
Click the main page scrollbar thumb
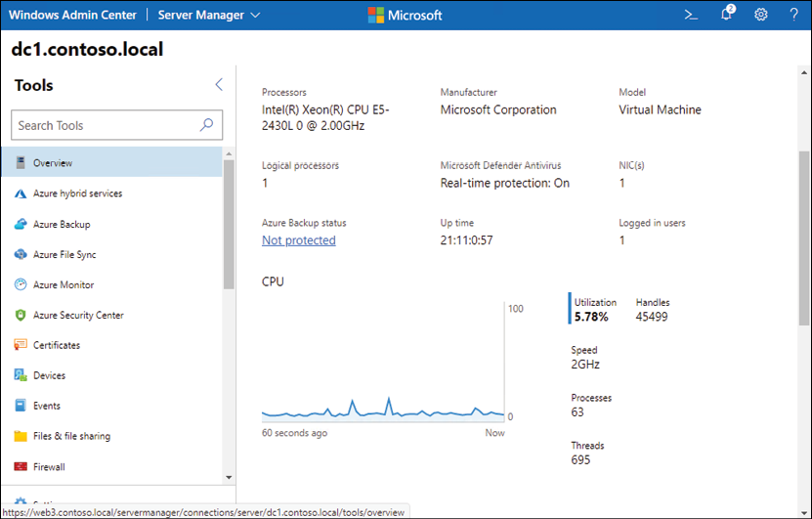(x=804, y=238)
